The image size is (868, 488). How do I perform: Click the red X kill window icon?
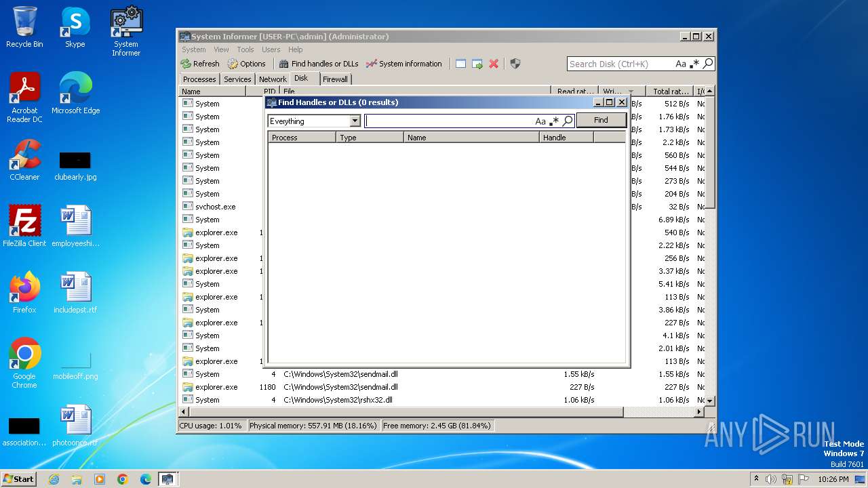click(494, 64)
